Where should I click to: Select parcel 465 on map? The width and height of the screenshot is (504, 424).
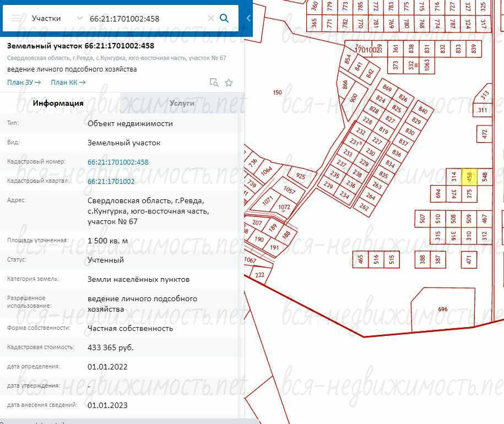tap(360, 259)
